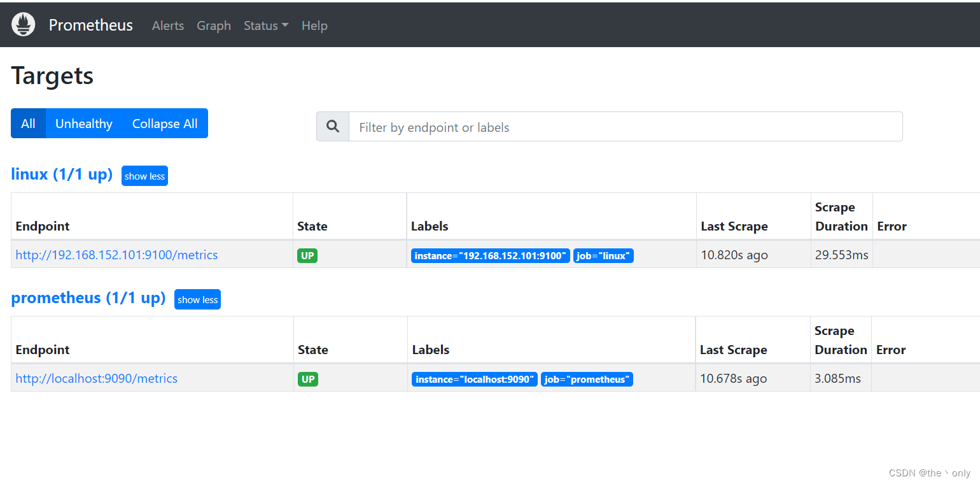Open the Alerts page
Viewport: 980px width, 484px height.
pyautogui.click(x=168, y=25)
